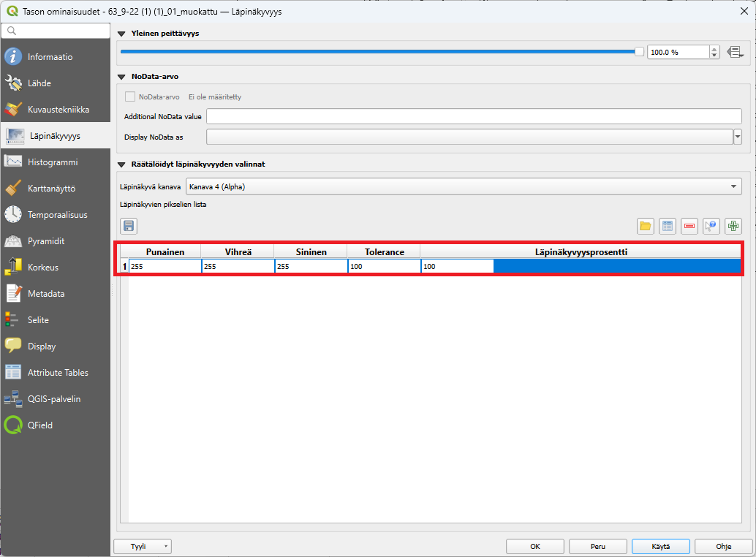
Task: Toggle the NoData-arvo checkbox
Action: tap(130, 96)
